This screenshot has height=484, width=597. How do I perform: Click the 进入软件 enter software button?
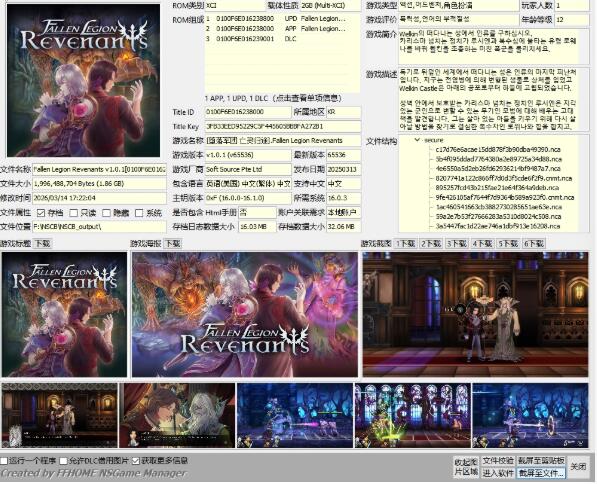click(498, 473)
